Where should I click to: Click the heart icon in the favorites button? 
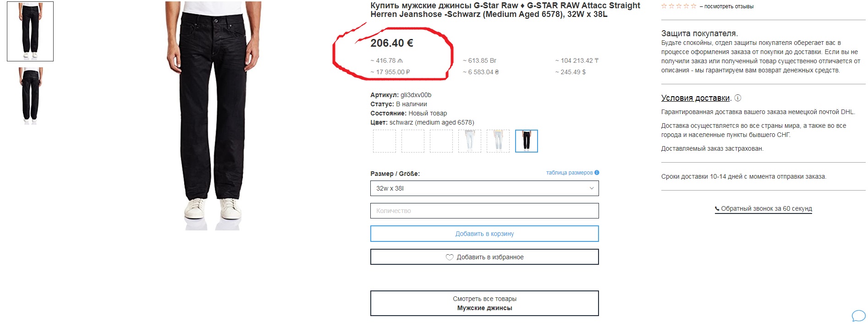pos(450,257)
